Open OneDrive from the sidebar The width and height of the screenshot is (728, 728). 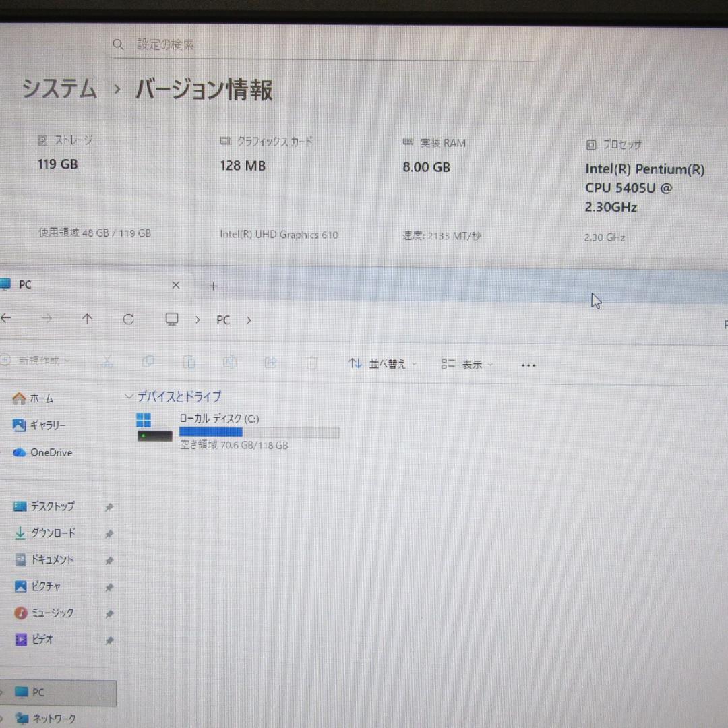coord(51,452)
